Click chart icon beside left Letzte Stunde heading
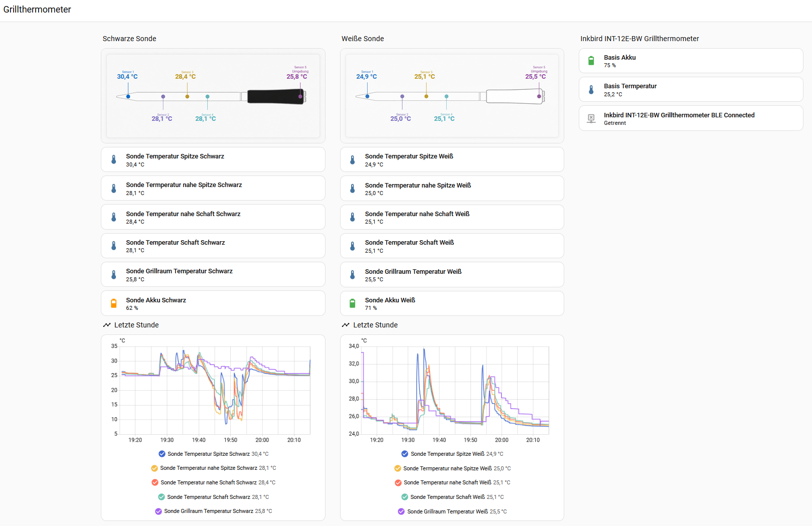The height and width of the screenshot is (526, 812). tap(107, 325)
